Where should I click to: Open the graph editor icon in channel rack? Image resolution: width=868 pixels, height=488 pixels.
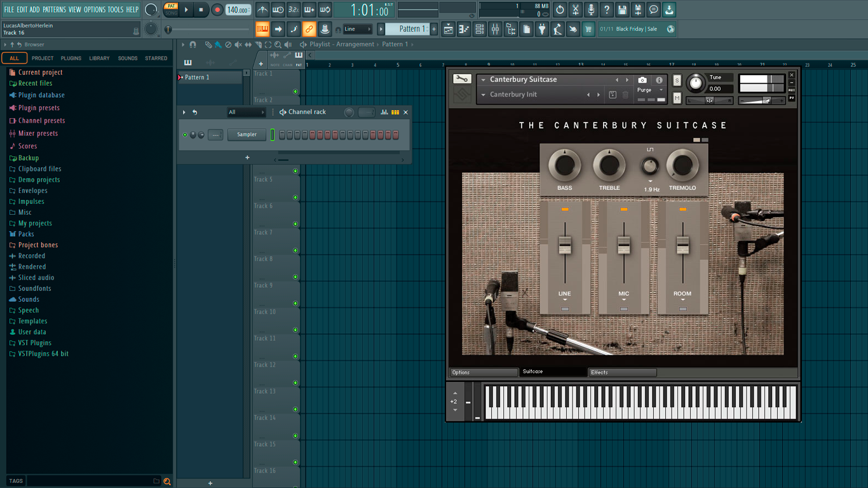click(x=384, y=112)
